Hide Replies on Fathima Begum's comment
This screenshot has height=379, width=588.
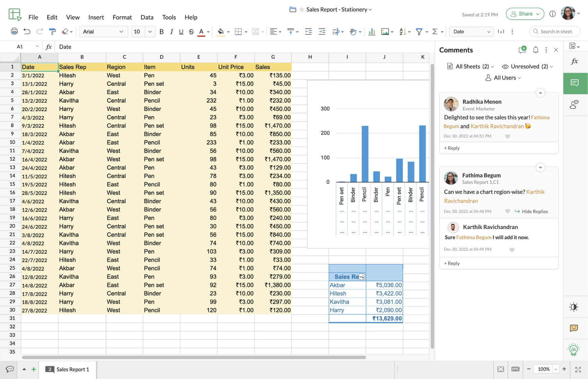[x=534, y=211]
